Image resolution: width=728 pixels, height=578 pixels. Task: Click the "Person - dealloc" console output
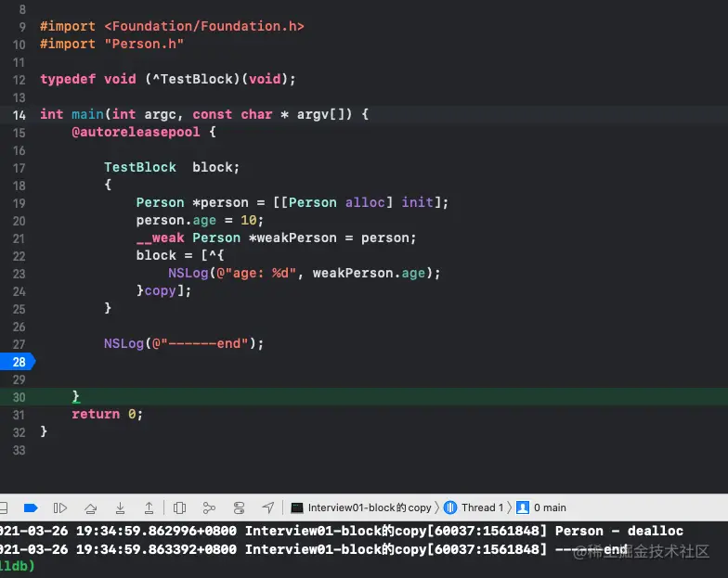point(619,531)
